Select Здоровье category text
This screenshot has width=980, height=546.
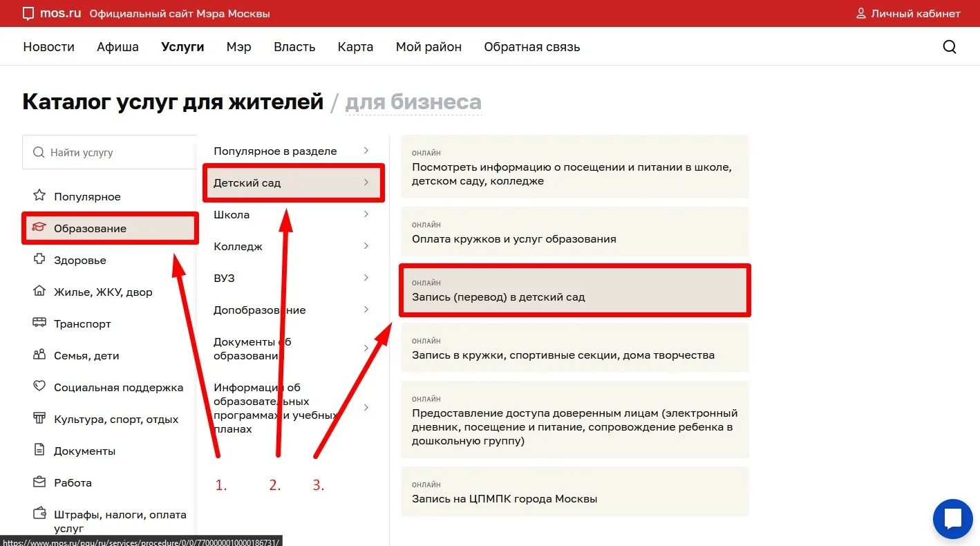coord(80,261)
